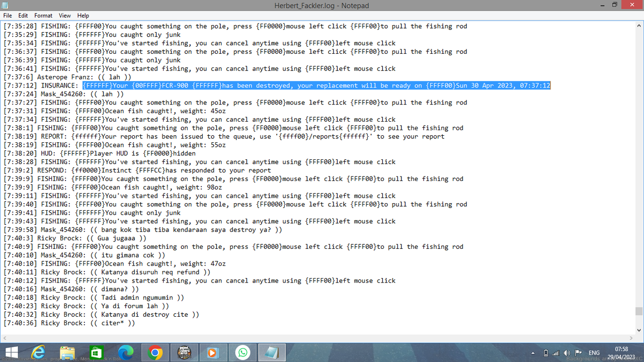This screenshot has width=644, height=362.
Task: Click the horizontal scrollbar left arrow
Action: [4, 338]
